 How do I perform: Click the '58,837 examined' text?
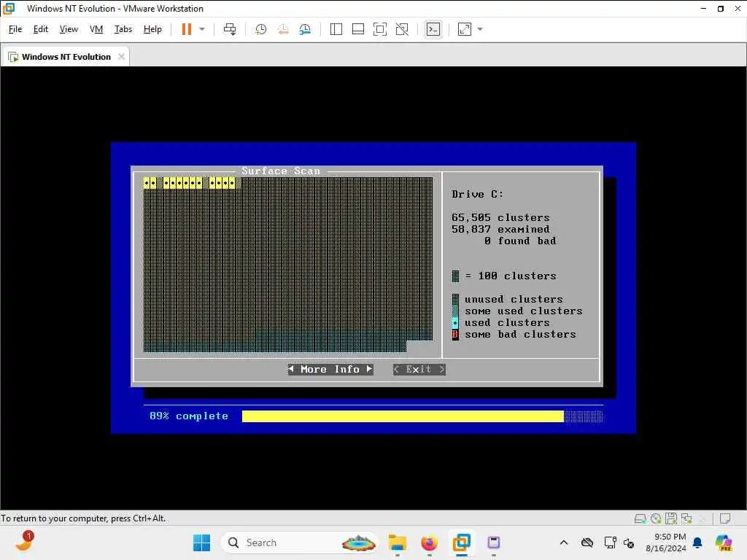[500, 230]
